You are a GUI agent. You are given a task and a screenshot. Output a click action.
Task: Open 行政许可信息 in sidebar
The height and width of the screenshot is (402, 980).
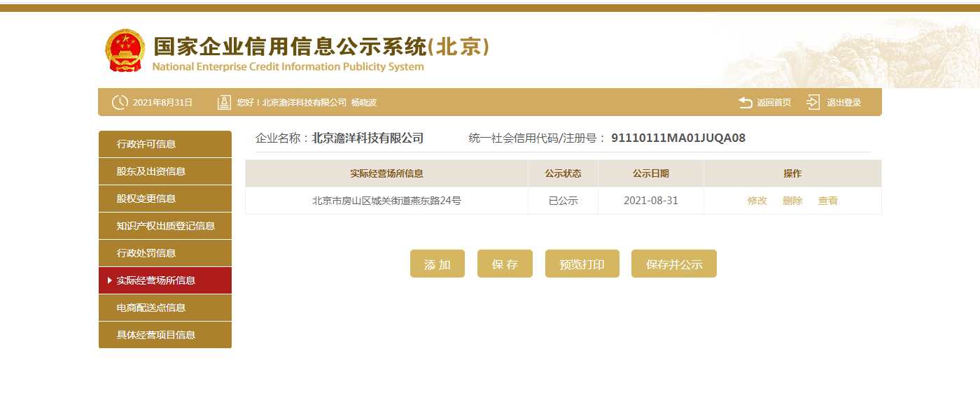click(x=165, y=144)
